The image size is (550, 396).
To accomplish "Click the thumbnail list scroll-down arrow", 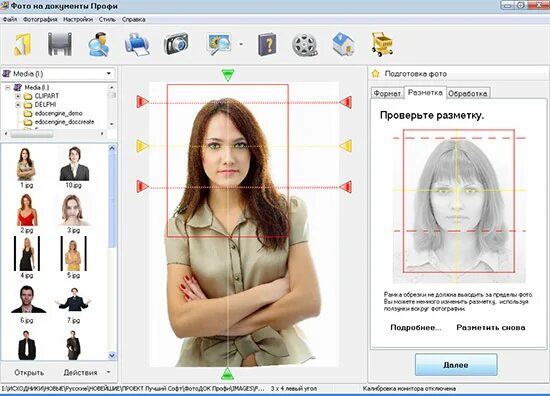I will coord(112,356).
